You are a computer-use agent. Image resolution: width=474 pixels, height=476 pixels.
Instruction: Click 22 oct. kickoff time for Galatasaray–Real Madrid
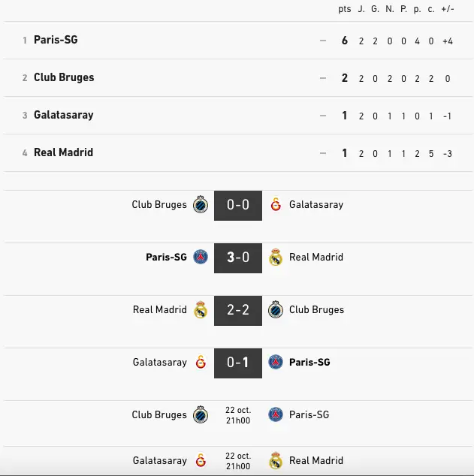(238, 460)
